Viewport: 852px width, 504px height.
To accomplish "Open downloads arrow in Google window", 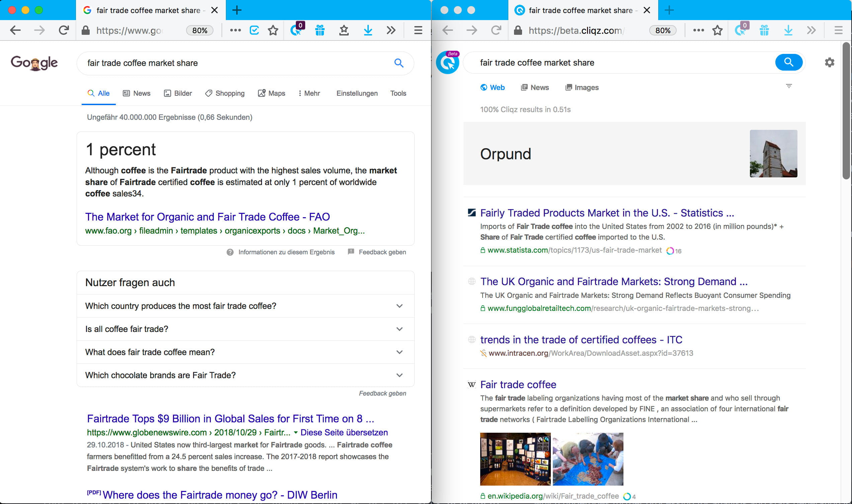I will pyautogui.click(x=368, y=30).
